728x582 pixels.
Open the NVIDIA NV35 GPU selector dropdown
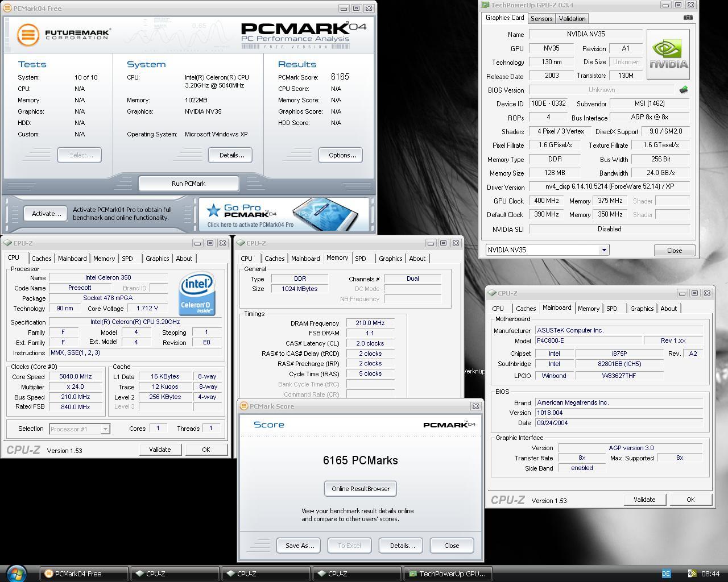click(603, 250)
